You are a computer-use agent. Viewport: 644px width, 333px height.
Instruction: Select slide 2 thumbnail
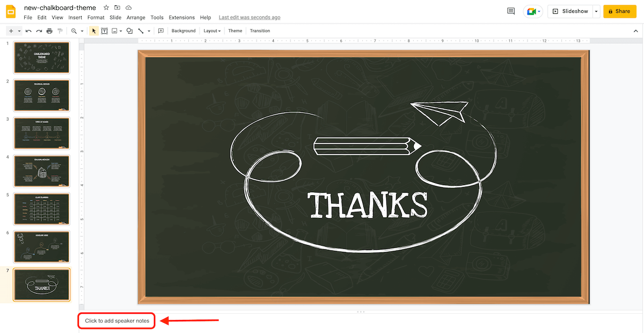[x=41, y=95]
